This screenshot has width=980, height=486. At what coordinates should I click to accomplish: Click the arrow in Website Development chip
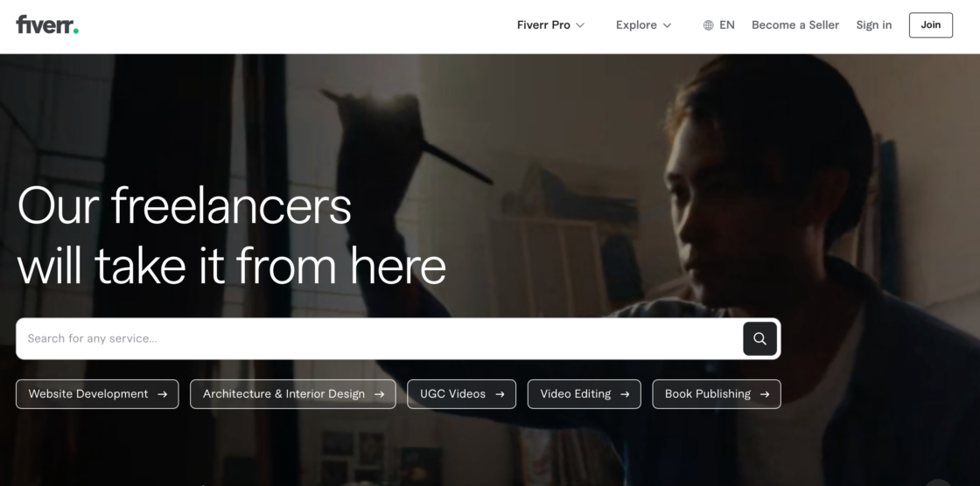pyautogui.click(x=163, y=394)
